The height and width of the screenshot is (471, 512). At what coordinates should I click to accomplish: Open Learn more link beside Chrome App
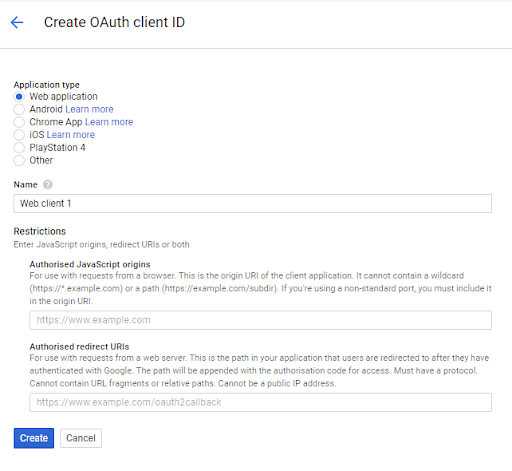[x=109, y=122]
